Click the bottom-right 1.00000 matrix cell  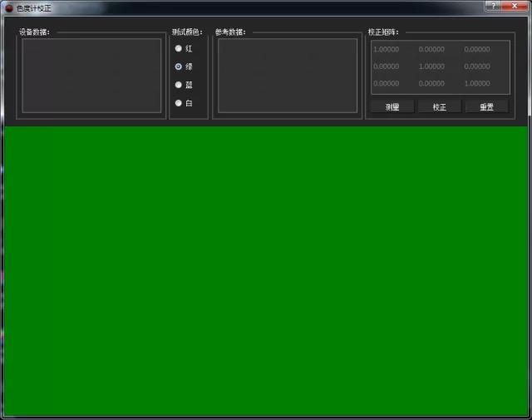pos(477,83)
